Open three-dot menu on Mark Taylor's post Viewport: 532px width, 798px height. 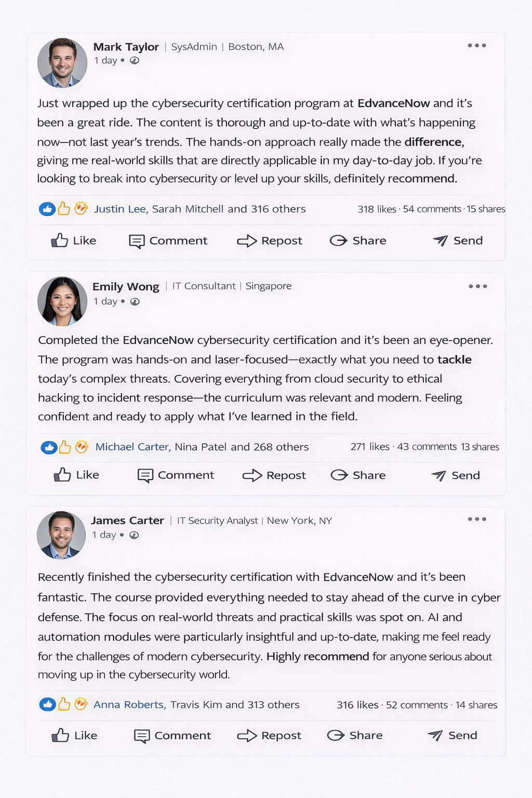pos(477,46)
